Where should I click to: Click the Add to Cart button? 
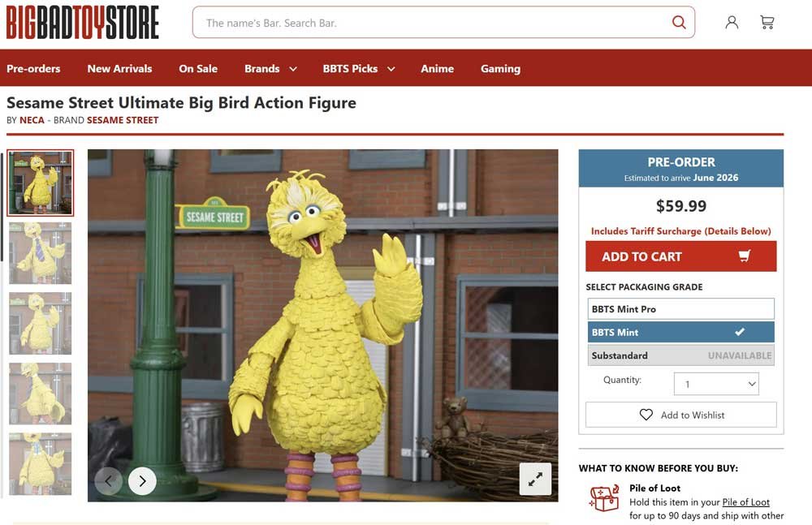[681, 256]
